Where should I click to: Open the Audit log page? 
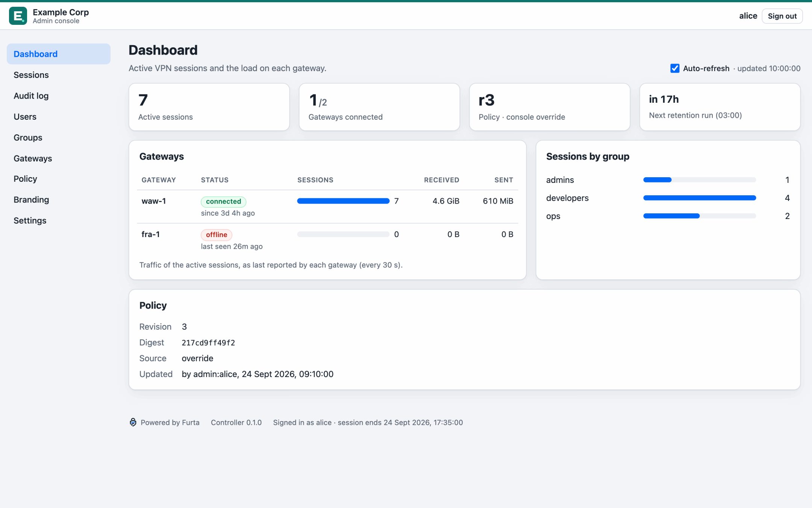[59, 96]
